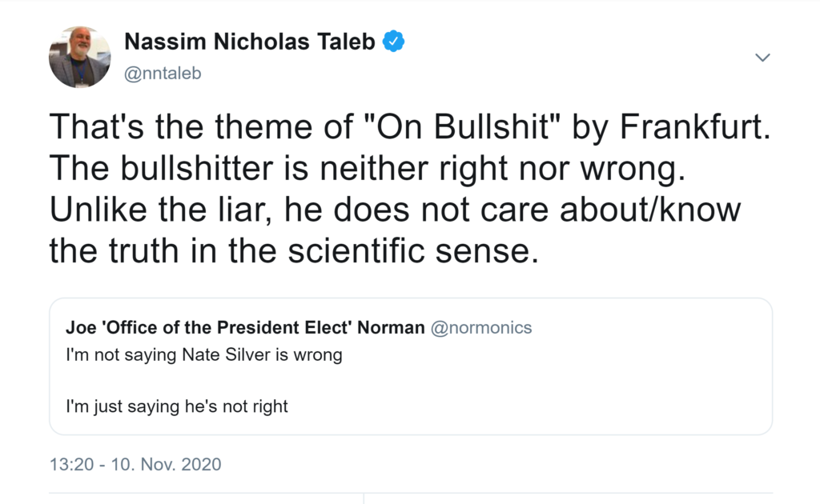Click the line starting "Unlike the liar"
Viewport: 820px width, 504px height.
tap(395, 210)
